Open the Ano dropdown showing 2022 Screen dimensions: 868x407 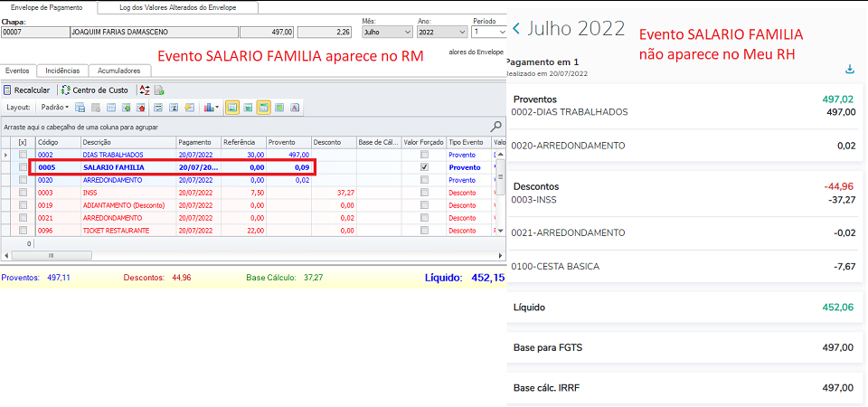tap(442, 33)
